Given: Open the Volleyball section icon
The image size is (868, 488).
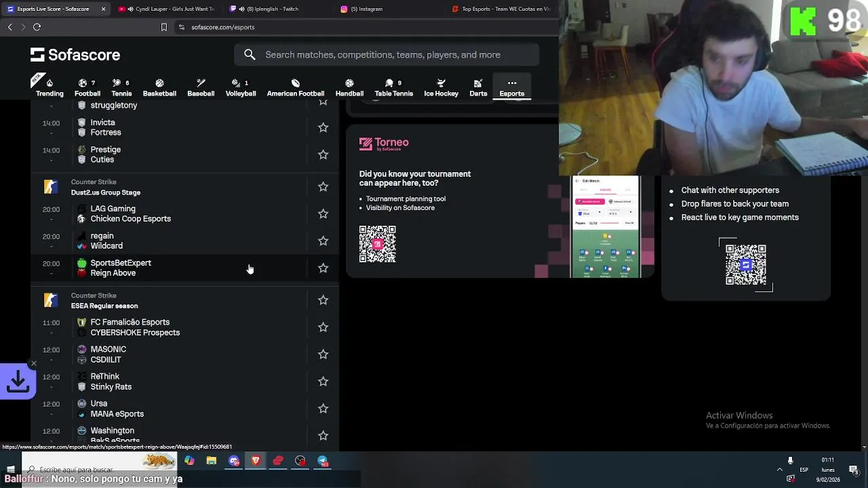Looking at the screenshot, I should point(235,83).
